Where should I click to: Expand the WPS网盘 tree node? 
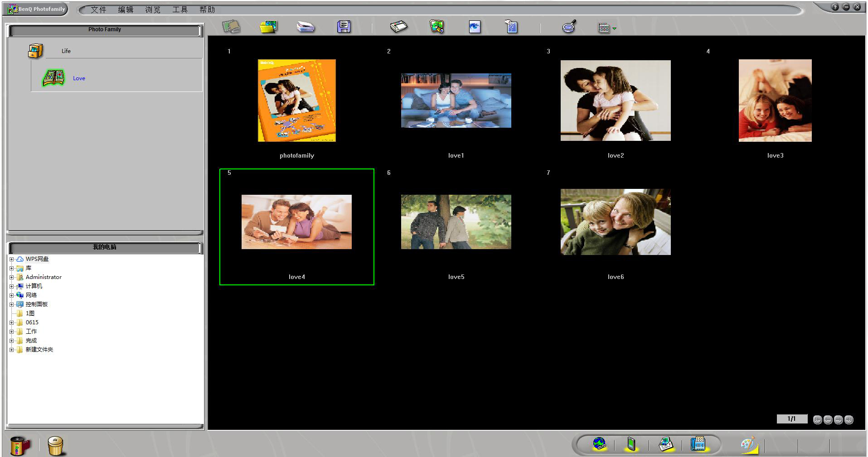(x=11, y=259)
